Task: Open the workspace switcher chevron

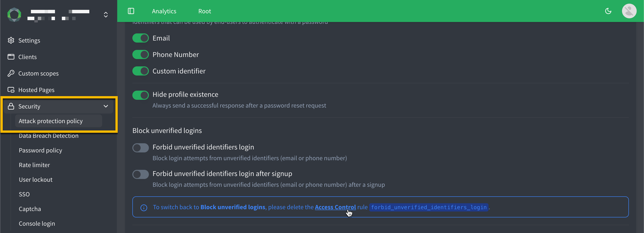Action: 106,15
